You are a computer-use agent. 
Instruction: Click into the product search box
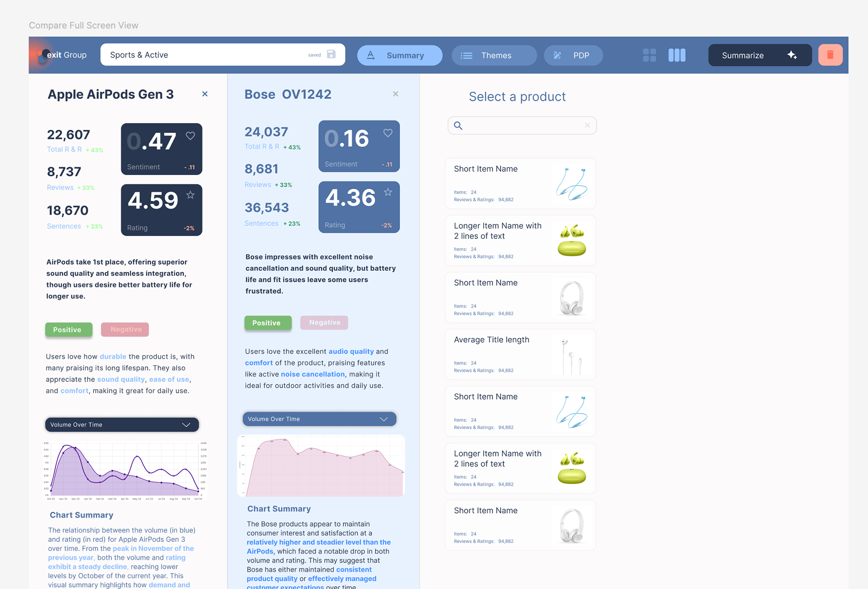pos(522,125)
